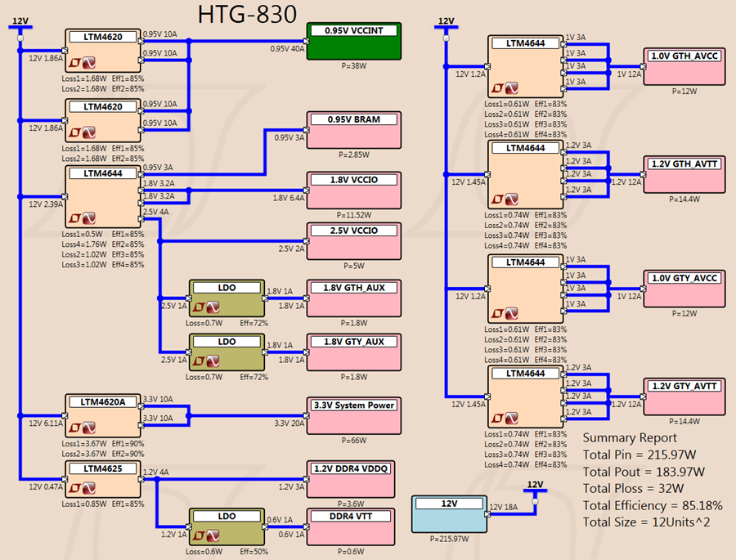Click the LT logo in the LTM4644 feeding 1.0V GTH_AVCC
This screenshot has width=736, height=560.
click(497, 88)
